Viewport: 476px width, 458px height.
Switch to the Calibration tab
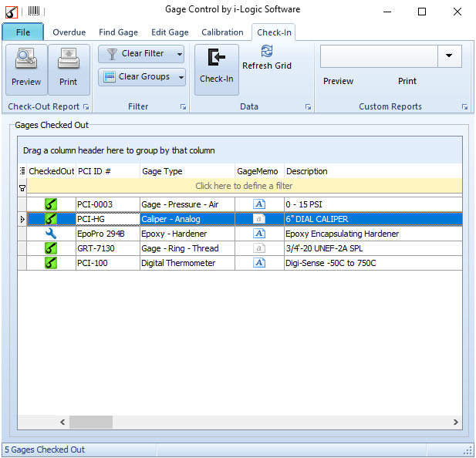click(222, 32)
